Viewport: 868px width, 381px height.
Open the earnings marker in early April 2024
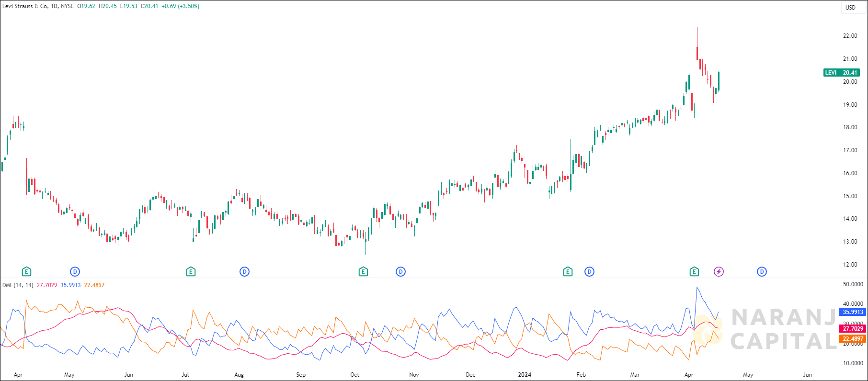tap(694, 272)
